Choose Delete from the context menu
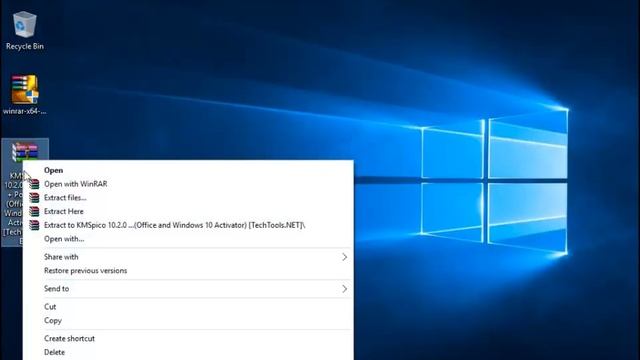The width and height of the screenshot is (640, 360). [x=188, y=352]
